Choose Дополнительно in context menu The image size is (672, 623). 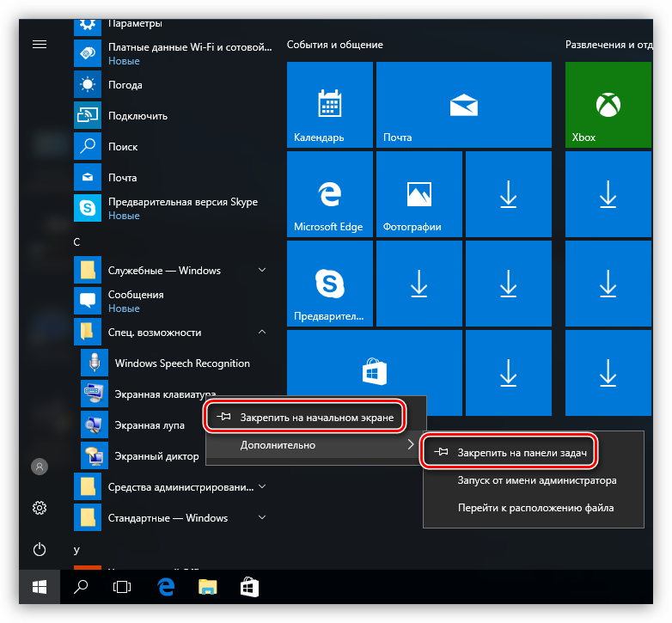[312, 445]
